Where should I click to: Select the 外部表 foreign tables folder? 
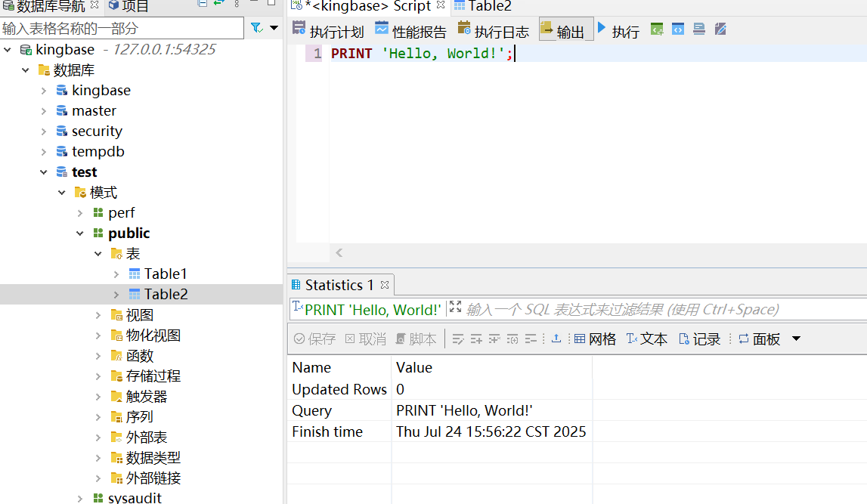[x=146, y=438]
